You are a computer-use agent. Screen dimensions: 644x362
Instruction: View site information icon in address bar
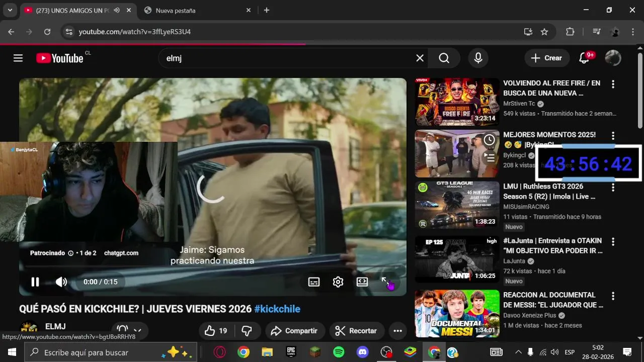(x=69, y=32)
